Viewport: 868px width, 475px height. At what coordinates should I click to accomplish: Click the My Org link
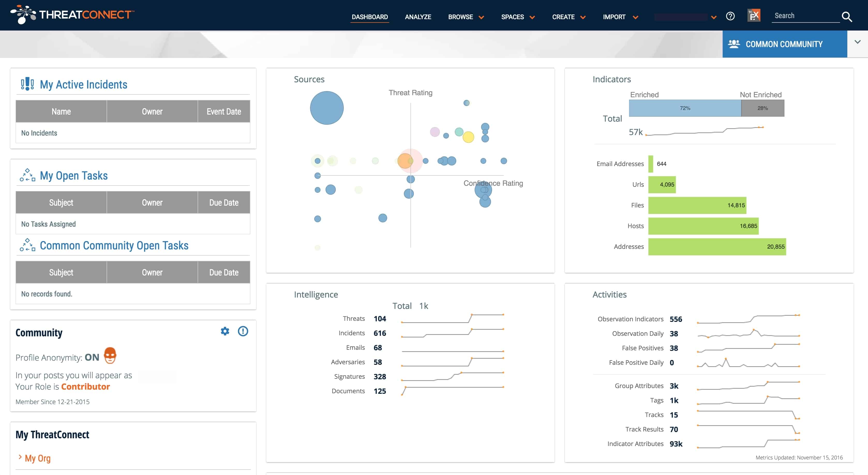click(x=38, y=458)
